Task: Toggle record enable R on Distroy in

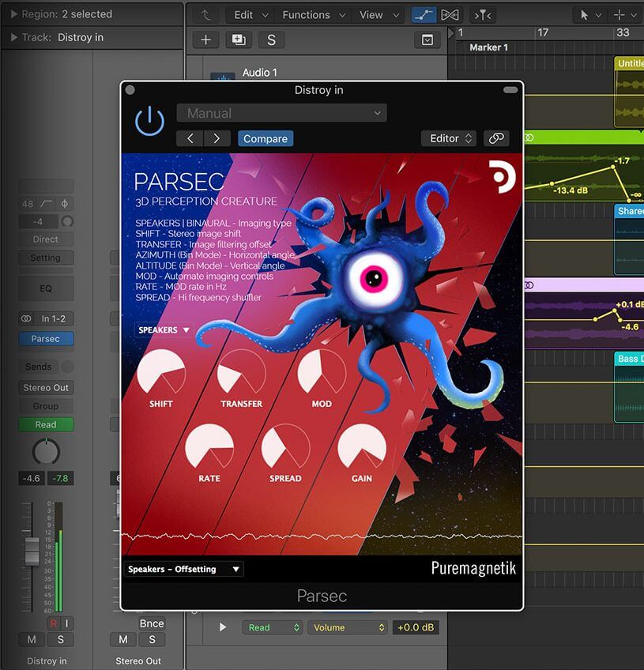Action: click(x=54, y=623)
